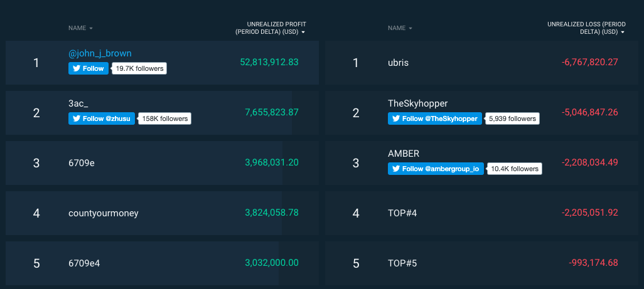Click the Follow @TheSkyhopper Twitter button
Viewport: 644px width, 289px height.
pyautogui.click(x=434, y=118)
